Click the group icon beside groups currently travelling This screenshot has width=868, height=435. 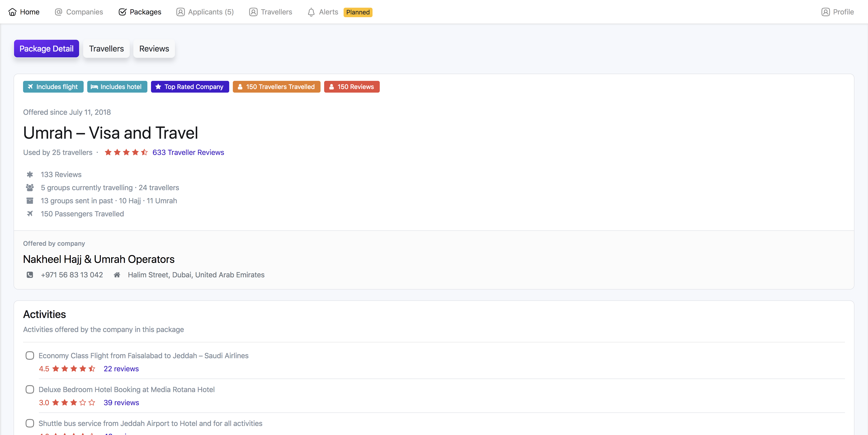click(x=30, y=187)
